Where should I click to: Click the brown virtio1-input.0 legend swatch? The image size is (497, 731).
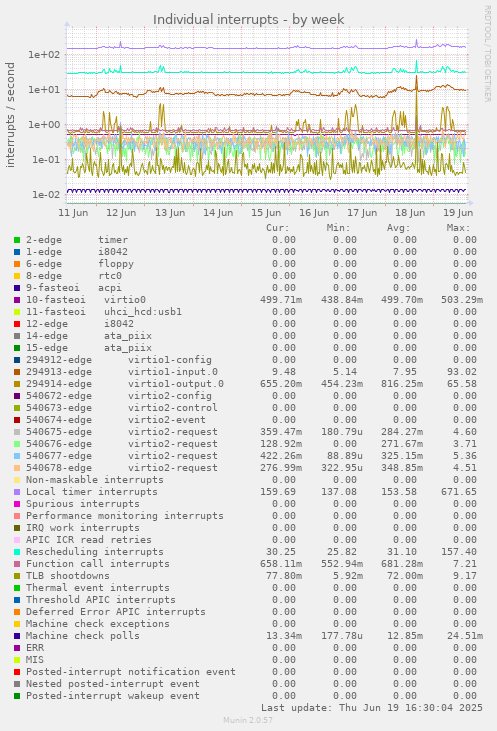(x=17, y=372)
